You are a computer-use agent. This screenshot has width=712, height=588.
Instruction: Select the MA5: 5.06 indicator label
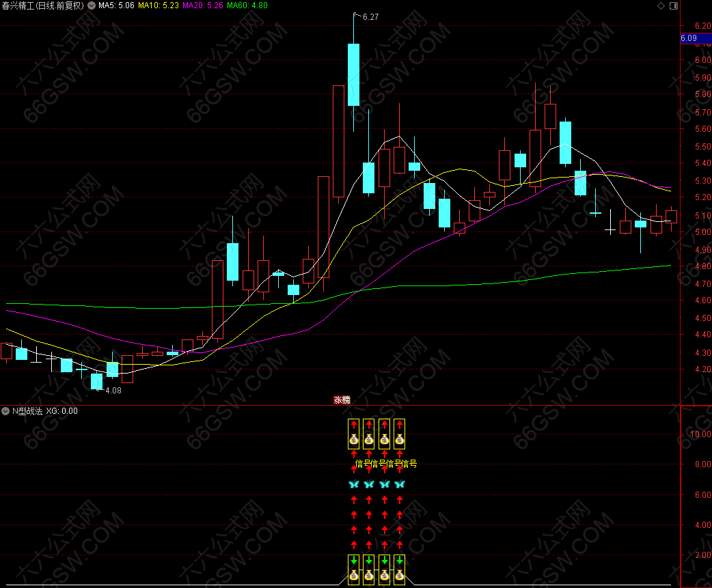pos(116,5)
